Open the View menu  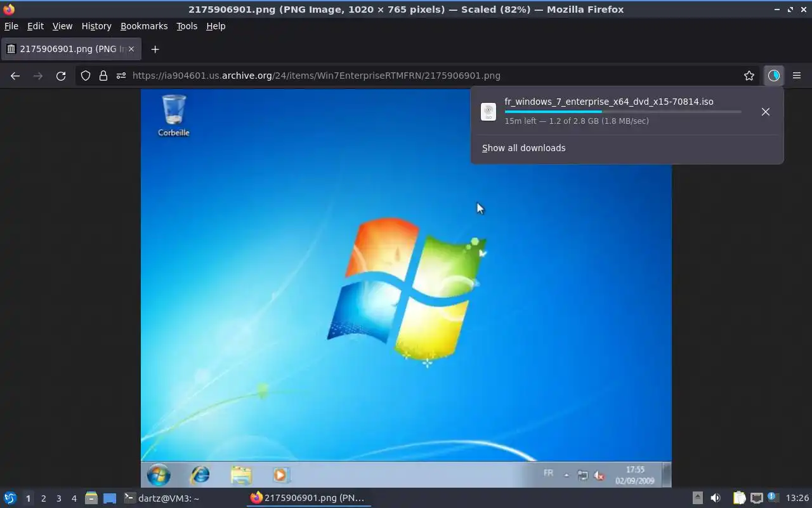point(62,26)
